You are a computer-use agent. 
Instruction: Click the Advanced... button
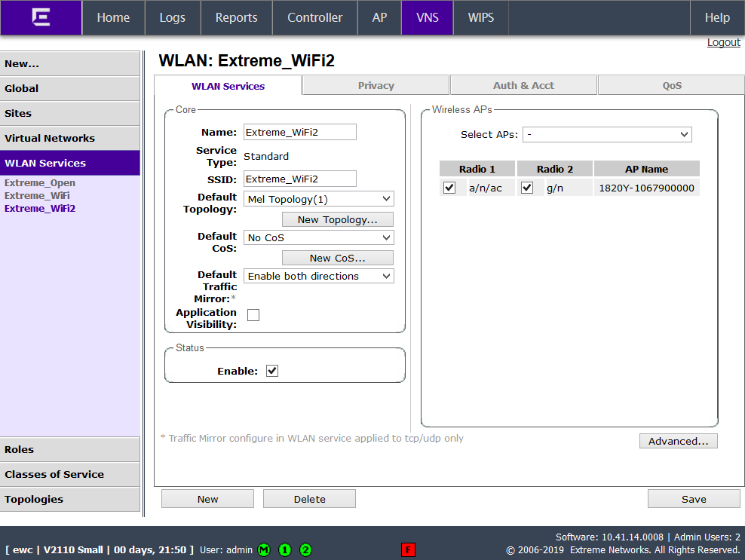click(679, 441)
